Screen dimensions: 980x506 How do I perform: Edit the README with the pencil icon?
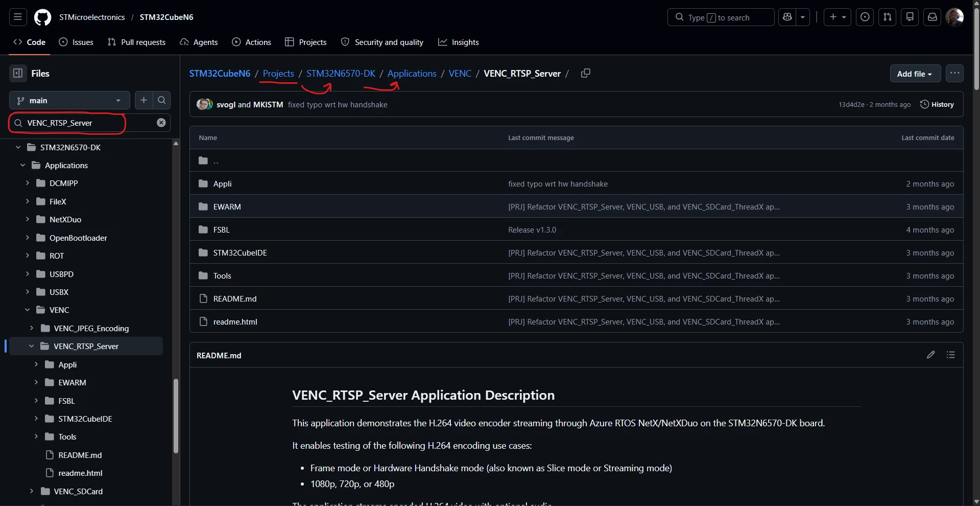tap(931, 355)
